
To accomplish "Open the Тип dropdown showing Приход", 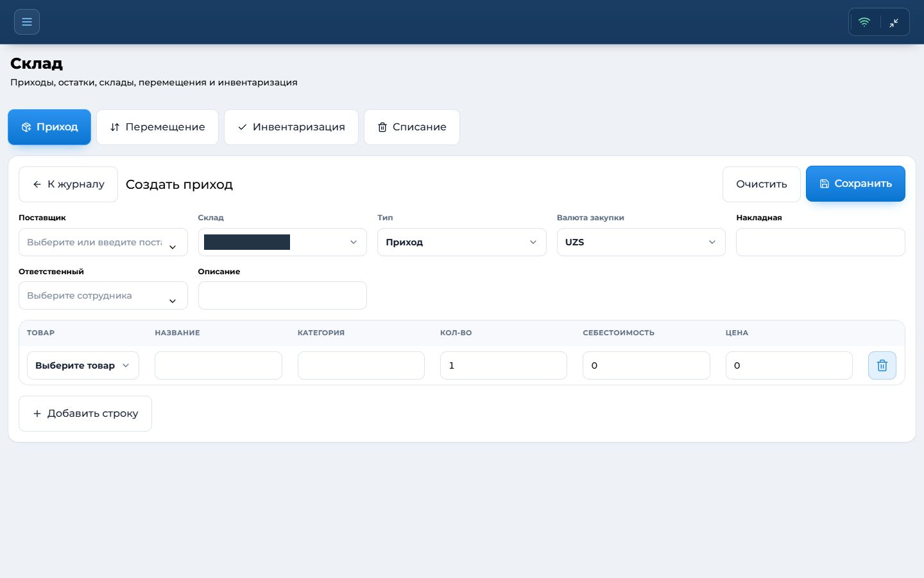I will tap(462, 242).
